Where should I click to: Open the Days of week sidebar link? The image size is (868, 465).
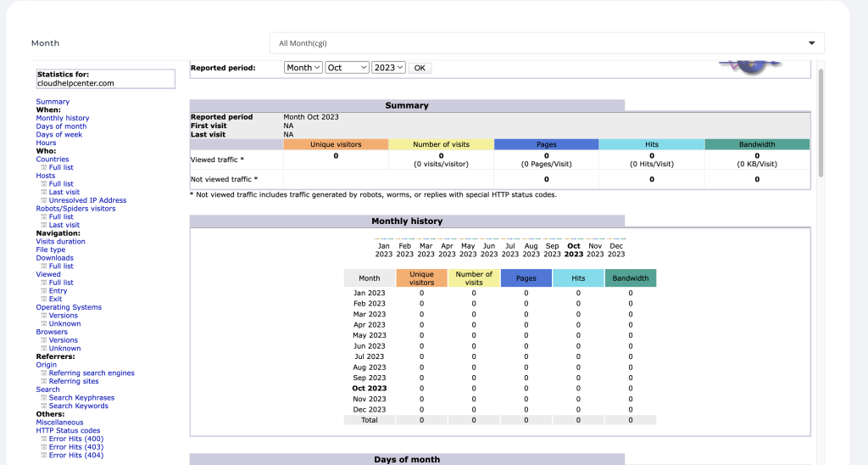(x=58, y=135)
